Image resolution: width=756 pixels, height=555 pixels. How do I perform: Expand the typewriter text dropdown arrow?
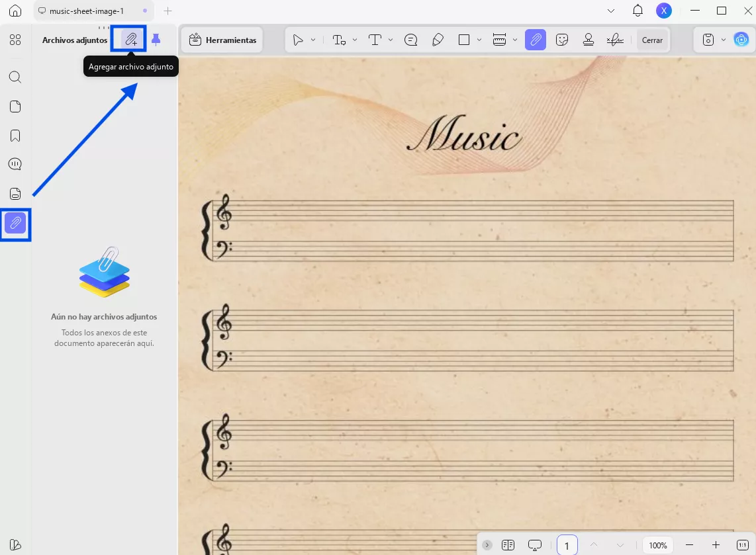pyautogui.click(x=391, y=40)
